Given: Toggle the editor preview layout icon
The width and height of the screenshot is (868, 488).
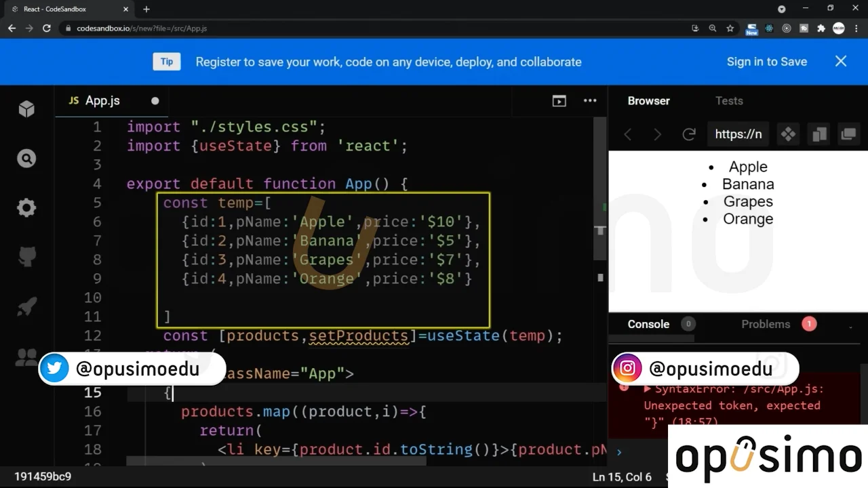Looking at the screenshot, I should pos(559,101).
